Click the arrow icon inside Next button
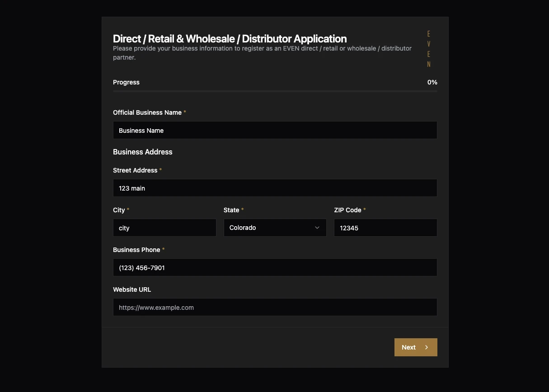The image size is (549, 392). click(426, 347)
